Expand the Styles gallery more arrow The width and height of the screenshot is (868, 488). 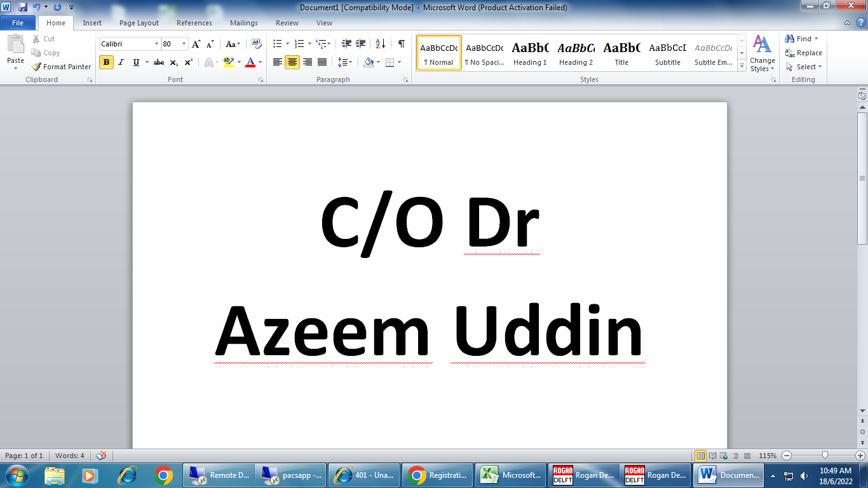click(x=742, y=65)
